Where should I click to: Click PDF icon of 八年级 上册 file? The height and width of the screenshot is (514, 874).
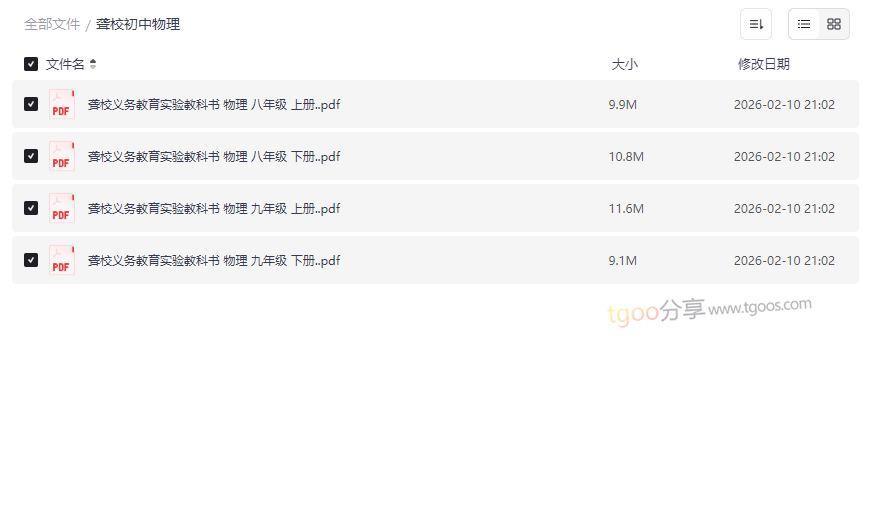click(61, 104)
